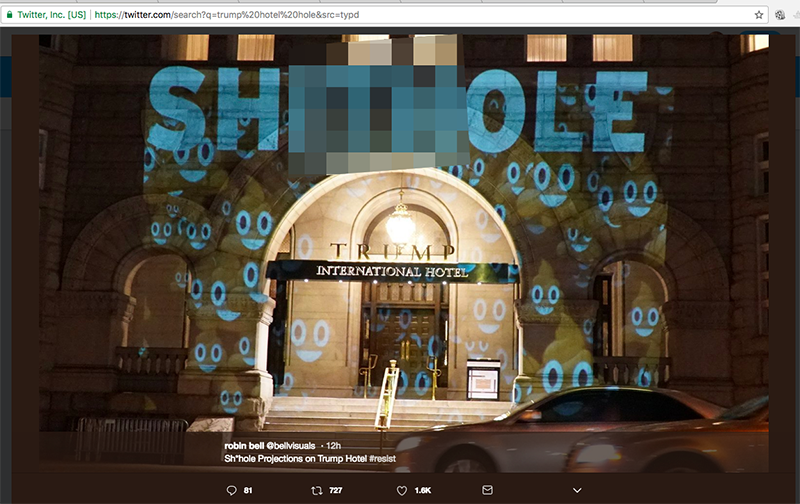Click the 81 replies count

(x=248, y=490)
